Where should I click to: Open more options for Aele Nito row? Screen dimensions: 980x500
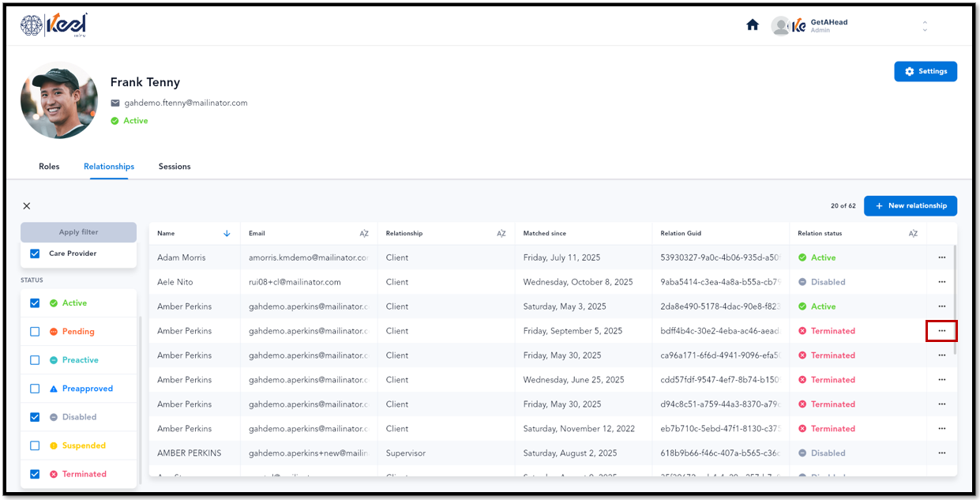click(x=941, y=282)
